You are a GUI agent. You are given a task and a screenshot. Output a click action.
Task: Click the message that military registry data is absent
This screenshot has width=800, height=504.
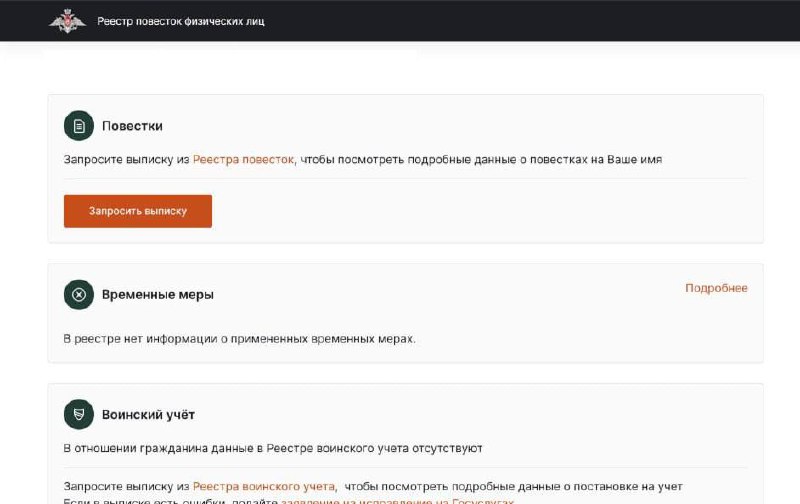tap(272, 448)
